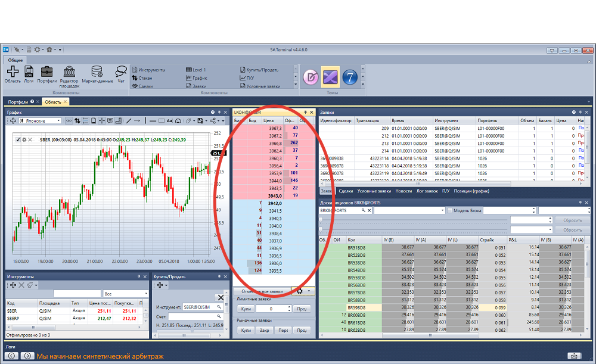Click Отменить все заявки button

click(262, 291)
